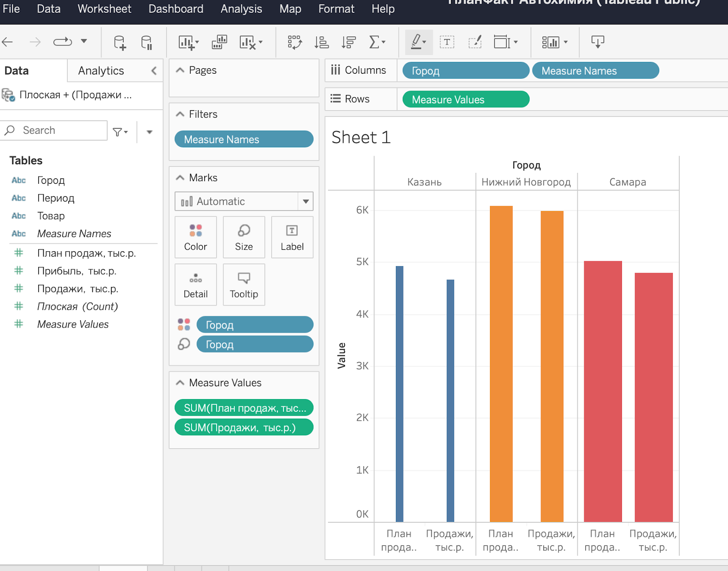This screenshot has width=728, height=571.
Task: Click the Sort Descending icon
Action: [x=349, y=42]
